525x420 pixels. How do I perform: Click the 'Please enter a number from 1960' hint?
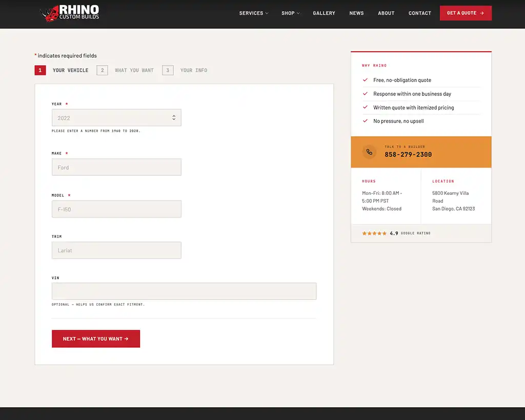click(96, 131)
